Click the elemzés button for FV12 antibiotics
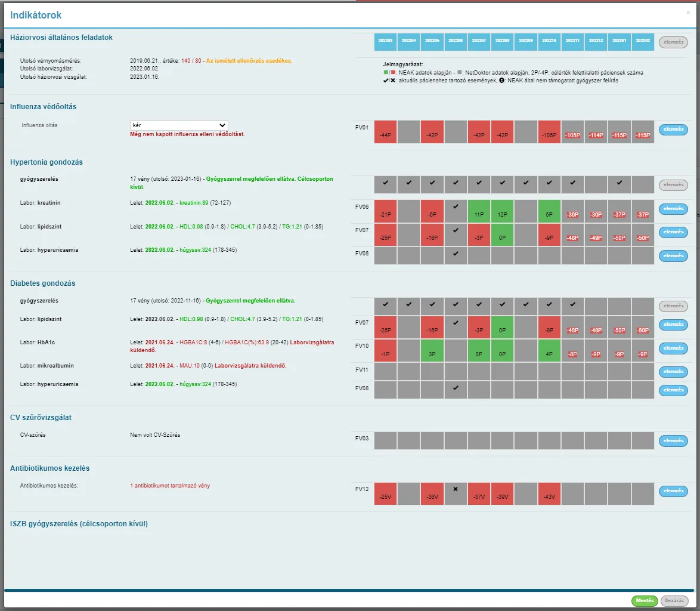The width and height of the screenshot is (700, 611). pyautogui.click(x=673, y=491)
